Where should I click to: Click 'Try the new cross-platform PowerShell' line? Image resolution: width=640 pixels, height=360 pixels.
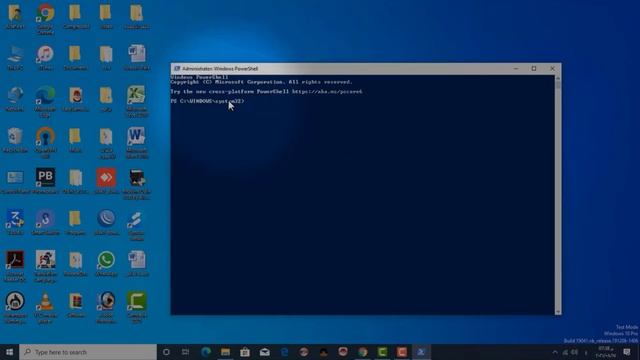(266, 91)
